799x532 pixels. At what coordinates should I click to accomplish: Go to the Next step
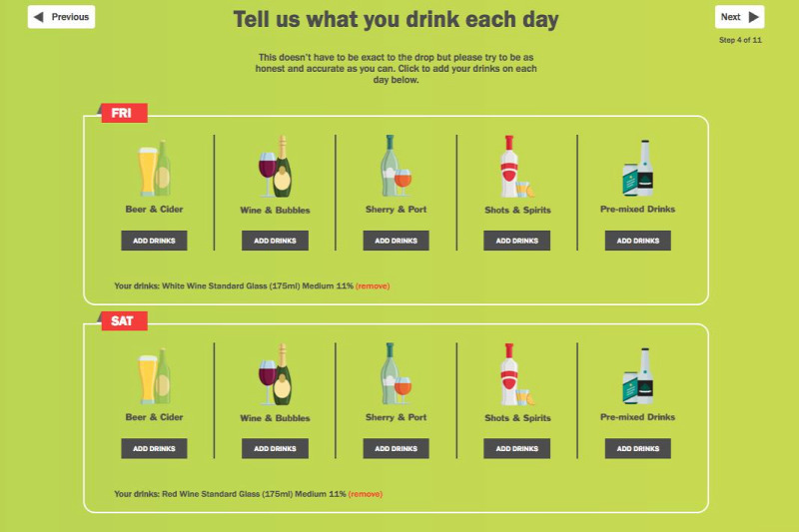tap(739, 17)
